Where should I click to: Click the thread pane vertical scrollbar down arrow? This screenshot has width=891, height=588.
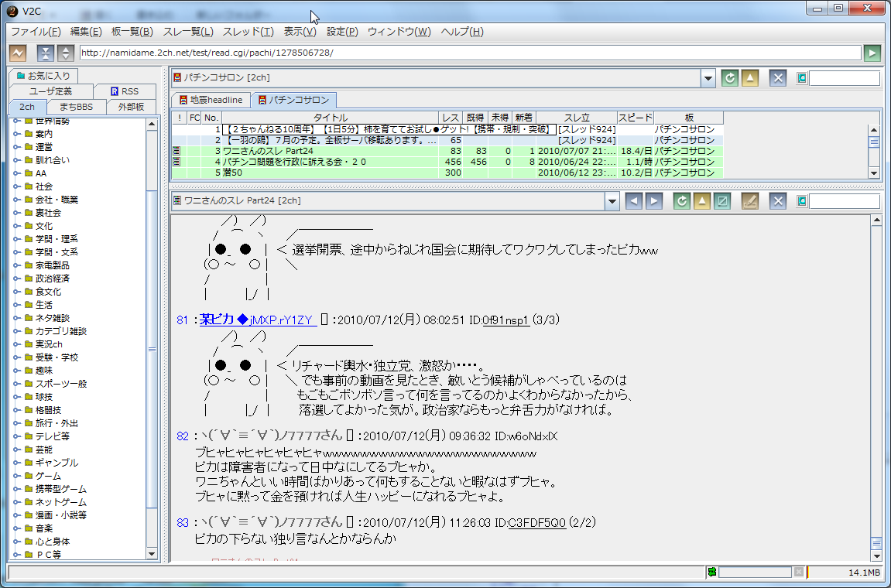coord(876,556)
